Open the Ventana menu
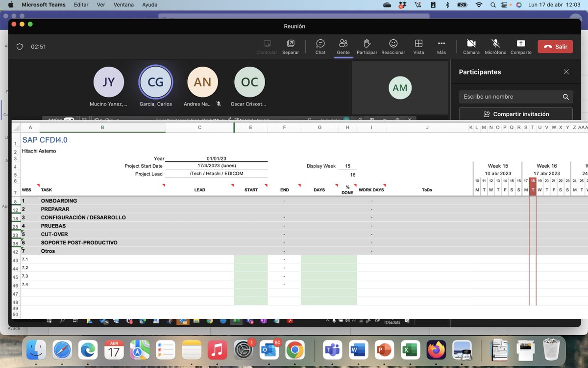Image resolution: width=588 pixels, height=368 pixels. click(124, 5)
